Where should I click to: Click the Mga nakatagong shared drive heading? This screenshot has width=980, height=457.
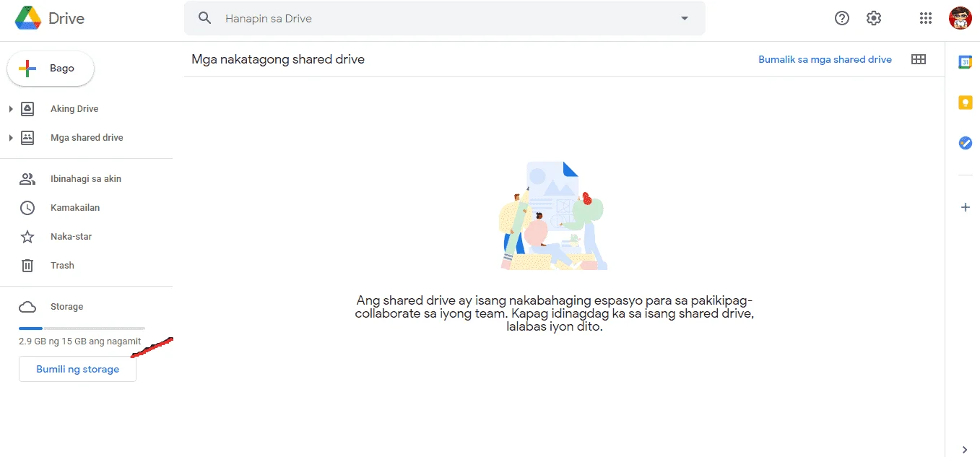278,59
